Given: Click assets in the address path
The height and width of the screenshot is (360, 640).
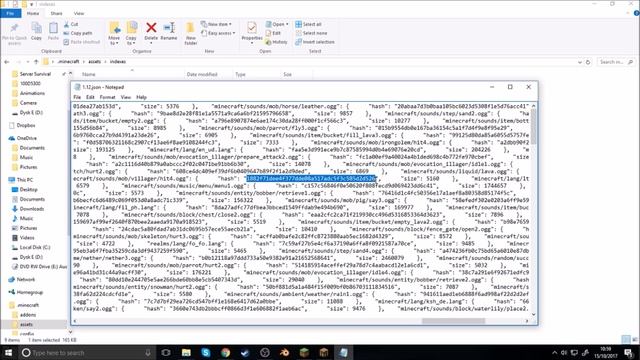Looking at the screenshot, I should (x=94, y=62).
